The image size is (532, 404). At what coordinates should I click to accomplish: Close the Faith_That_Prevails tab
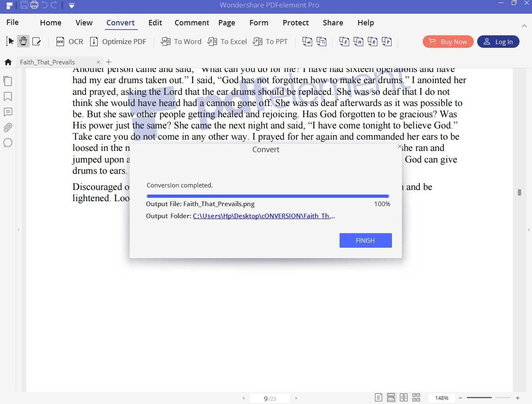tap(98, 62)
